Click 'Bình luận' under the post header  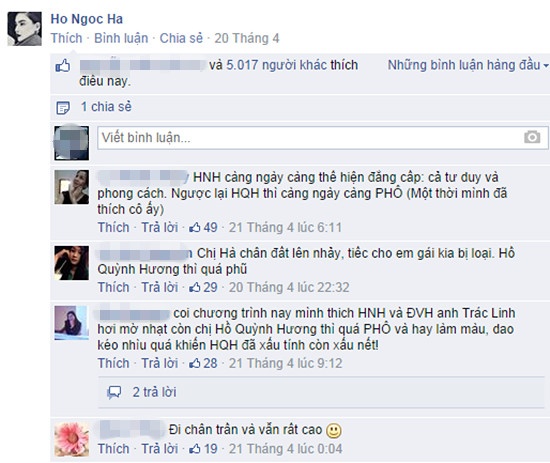pyautogui.click(x=121, y=38)
